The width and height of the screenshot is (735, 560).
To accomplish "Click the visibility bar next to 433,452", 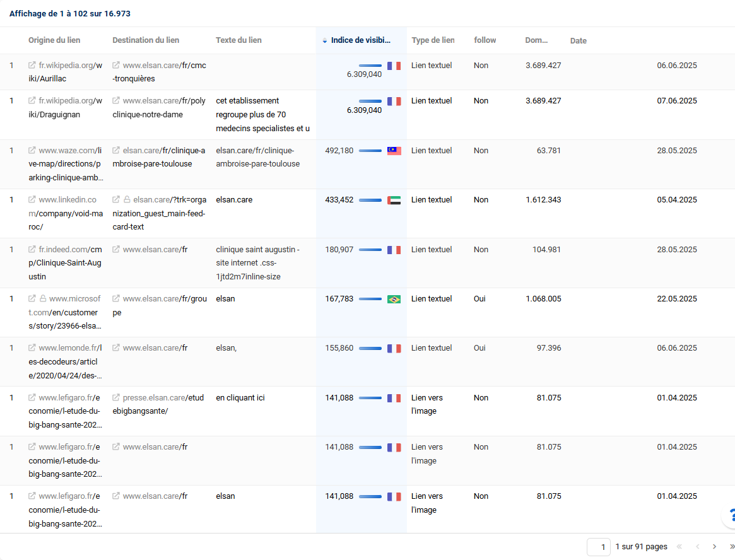I will point(370,200).
